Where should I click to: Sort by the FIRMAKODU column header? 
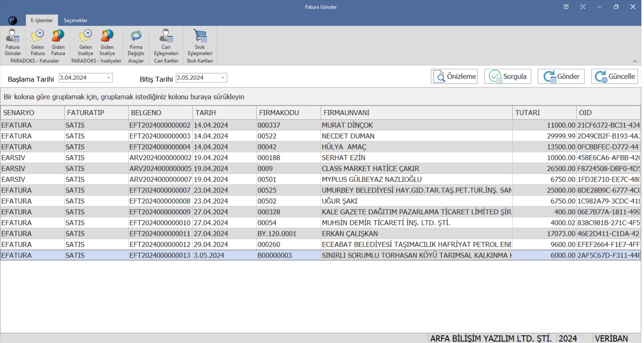pos(289,113)
